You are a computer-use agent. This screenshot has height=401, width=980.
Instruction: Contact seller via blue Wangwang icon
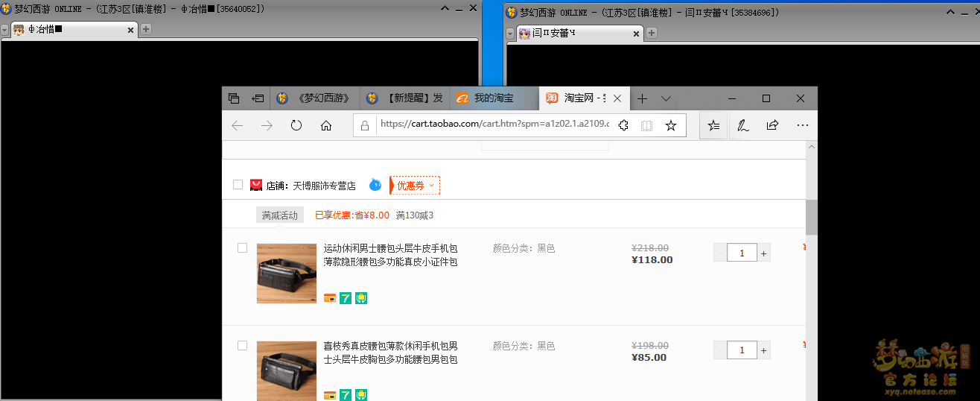pos(375,185)
